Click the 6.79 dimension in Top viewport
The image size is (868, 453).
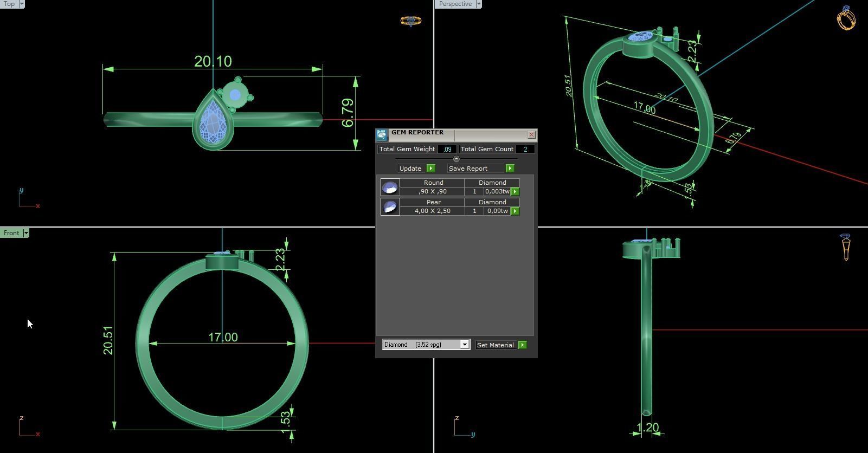[348, 113]
